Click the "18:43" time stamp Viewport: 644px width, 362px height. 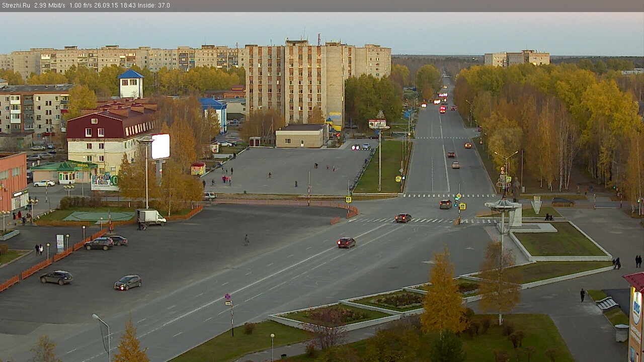pos(128,6)
